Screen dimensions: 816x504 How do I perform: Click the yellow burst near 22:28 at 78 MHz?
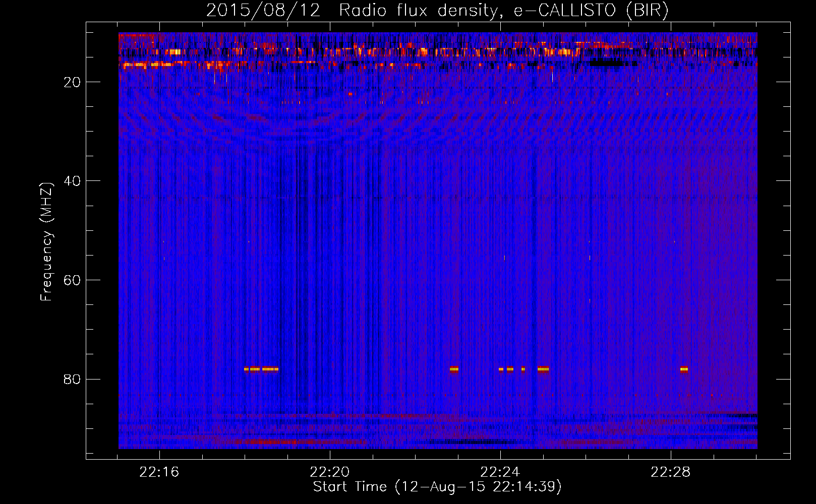click(x=684, y=369)
